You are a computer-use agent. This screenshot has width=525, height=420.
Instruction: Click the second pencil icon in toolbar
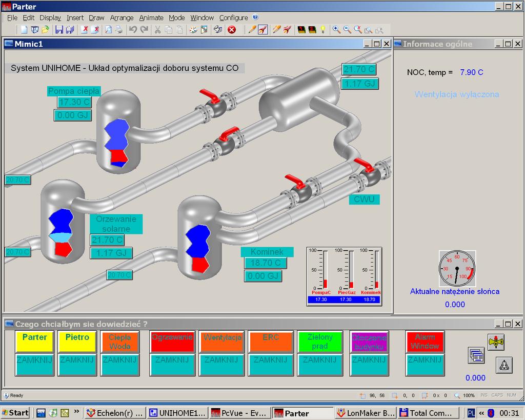click(276, 30)
